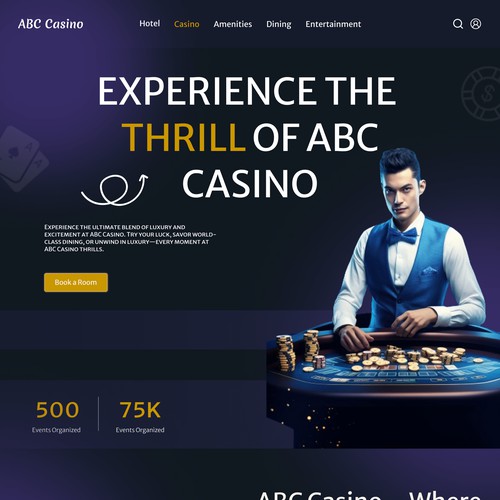This screenshot has width=500, height=500.
Task: Click the CASINO headline word
Action: click(x=250, y=184)
